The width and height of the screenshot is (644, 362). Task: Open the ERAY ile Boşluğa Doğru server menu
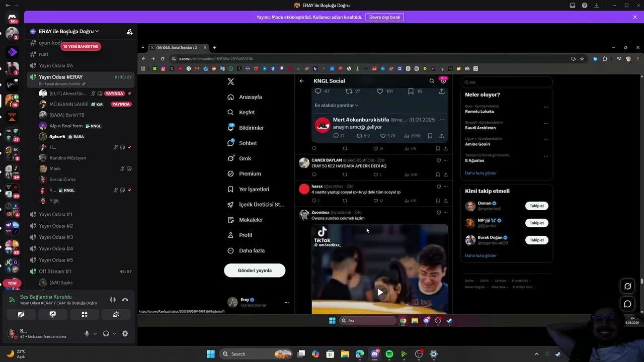pyautogui.click(x=68, y=31)
